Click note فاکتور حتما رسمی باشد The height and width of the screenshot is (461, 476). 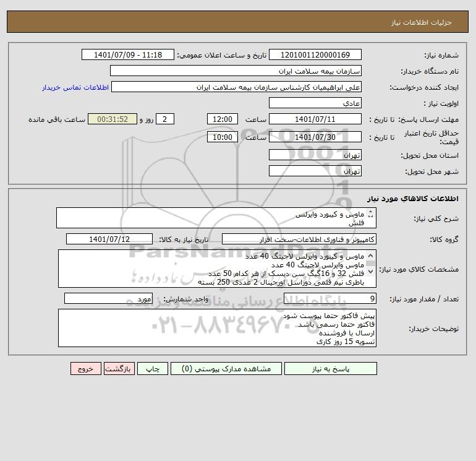pyautogui.click(x=336, y=324)
